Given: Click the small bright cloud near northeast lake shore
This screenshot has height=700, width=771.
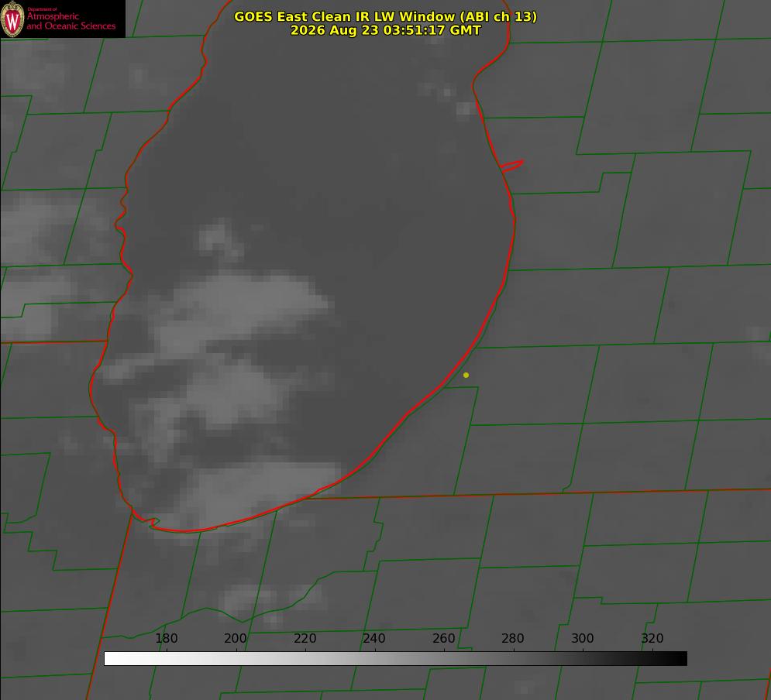Looking at the screenshot, I should pos(463,109).
